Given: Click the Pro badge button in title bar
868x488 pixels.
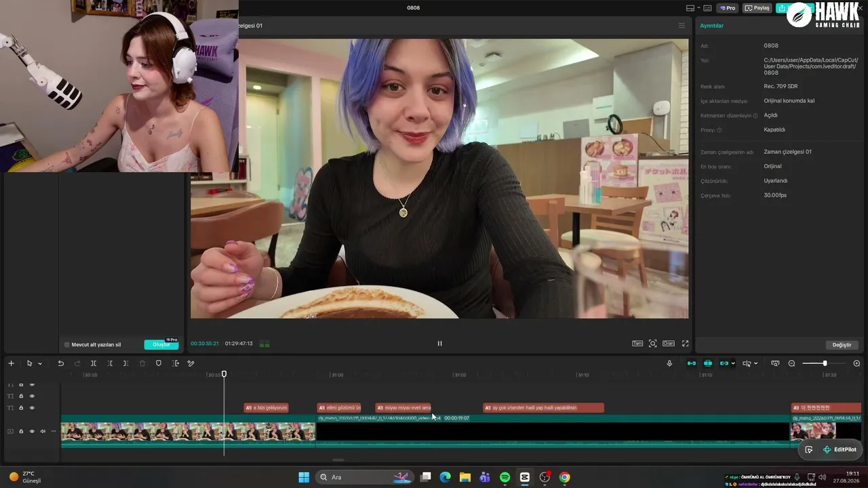Looking at the screenshot, I should pos(728,8).
